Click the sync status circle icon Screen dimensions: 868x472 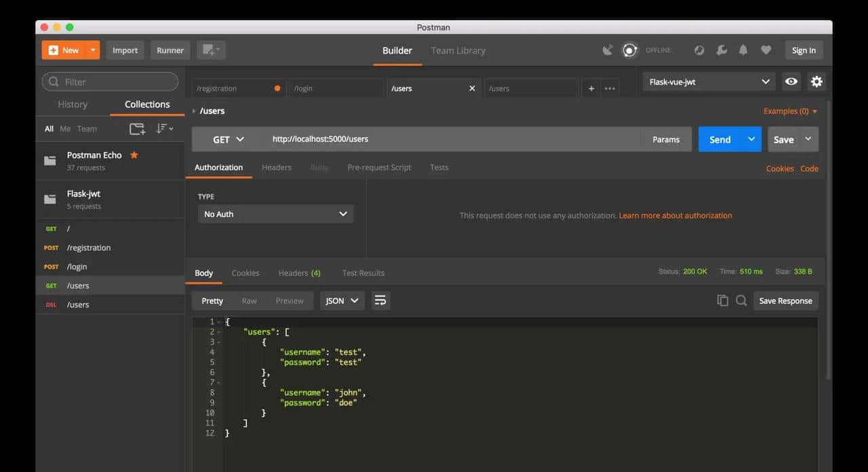[x=630, y=50]
